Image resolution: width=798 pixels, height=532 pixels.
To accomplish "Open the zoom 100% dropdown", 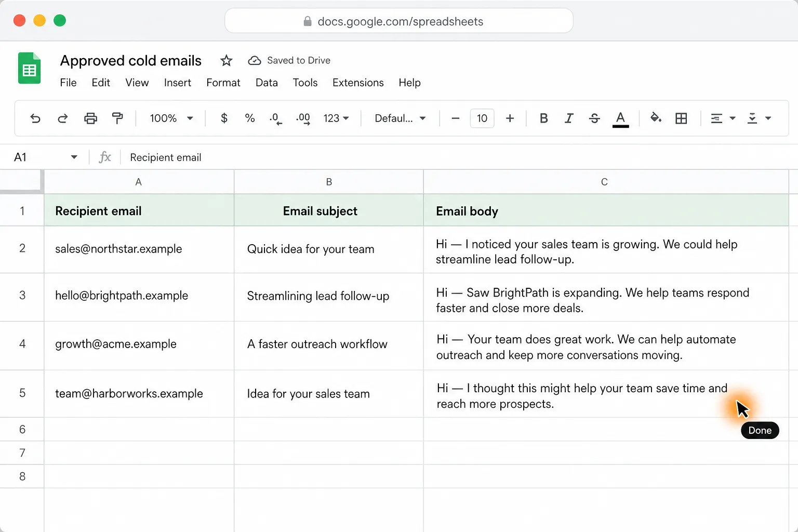I will [x=171, y=118].
